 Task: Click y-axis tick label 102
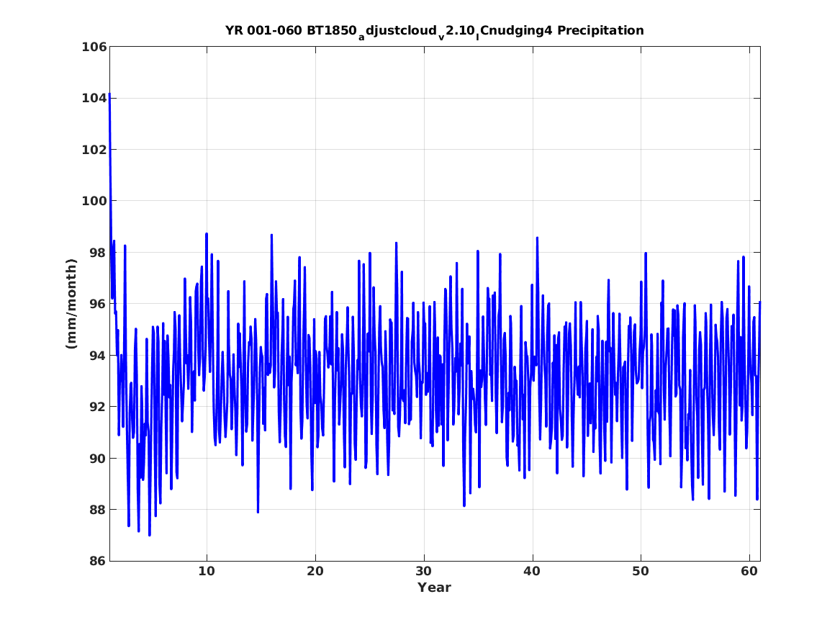click(94, 150)
